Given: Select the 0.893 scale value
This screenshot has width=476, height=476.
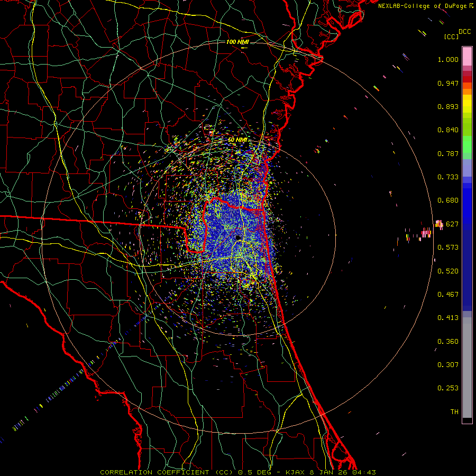Looking at the screenshot, I should pyautogui.click(x=448, y=106).
